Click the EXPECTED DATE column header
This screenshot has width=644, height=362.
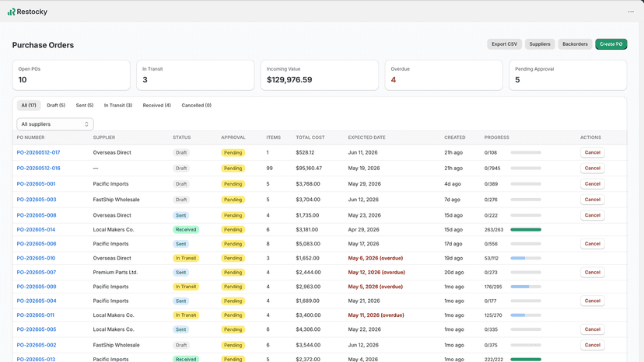click(367, 137)
